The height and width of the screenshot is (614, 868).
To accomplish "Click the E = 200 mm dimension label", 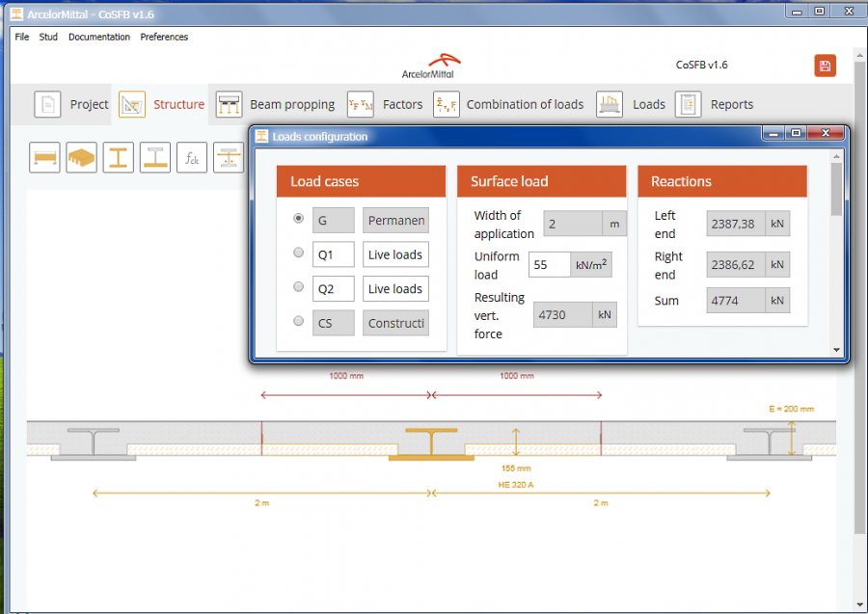I will coord(791,409).
